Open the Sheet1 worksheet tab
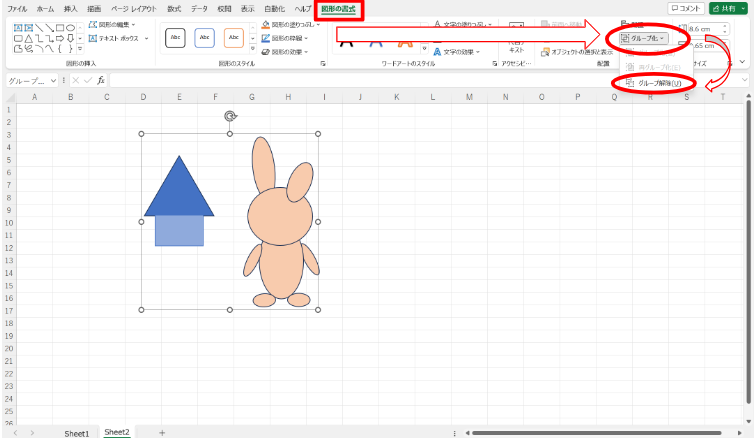The height and width of the screenshot is (438, 754). click(x=77, y=433)
